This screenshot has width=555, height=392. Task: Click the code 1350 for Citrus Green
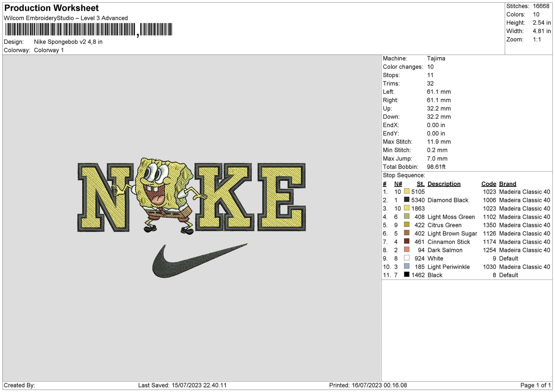pyautogui.click(x=489, y=225)
